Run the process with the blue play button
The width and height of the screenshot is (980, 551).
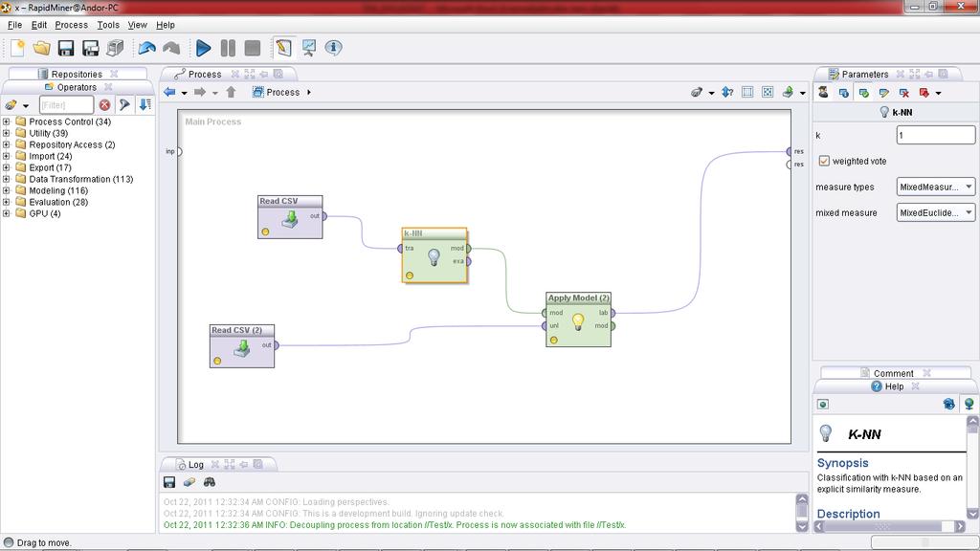203,48
